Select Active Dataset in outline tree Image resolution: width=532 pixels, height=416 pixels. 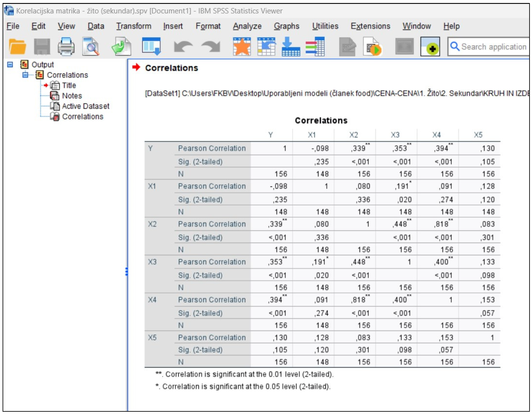point(85,106)
